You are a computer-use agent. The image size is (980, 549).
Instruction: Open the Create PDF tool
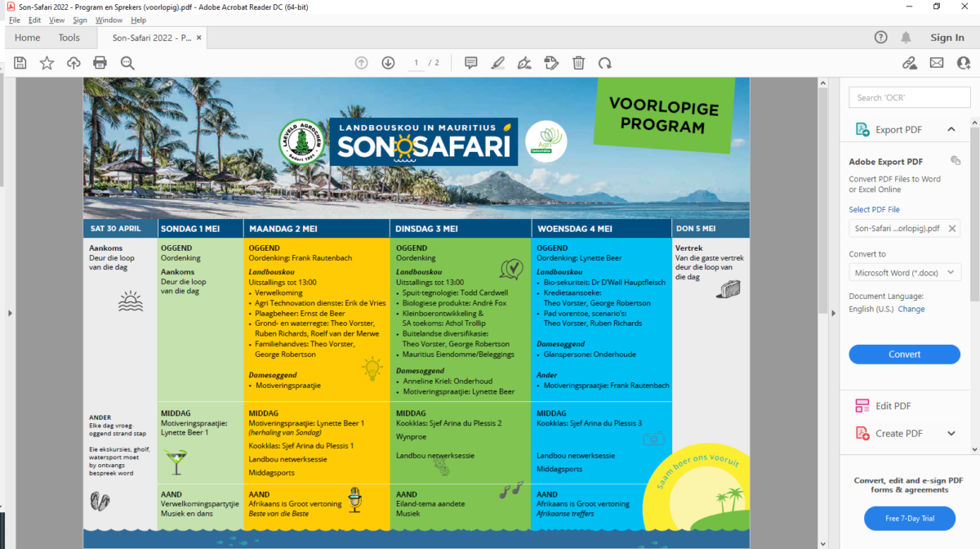tap(898, 433)
